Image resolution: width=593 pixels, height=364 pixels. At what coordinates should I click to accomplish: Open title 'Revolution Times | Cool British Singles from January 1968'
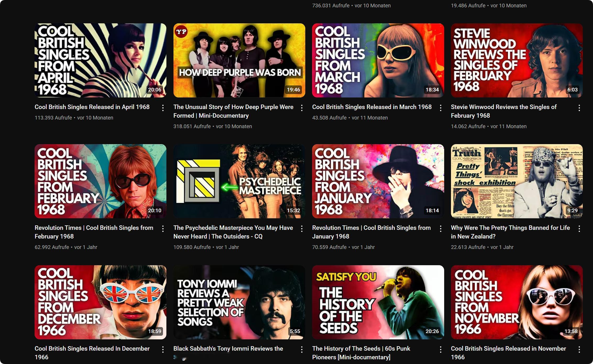[371, 232]
